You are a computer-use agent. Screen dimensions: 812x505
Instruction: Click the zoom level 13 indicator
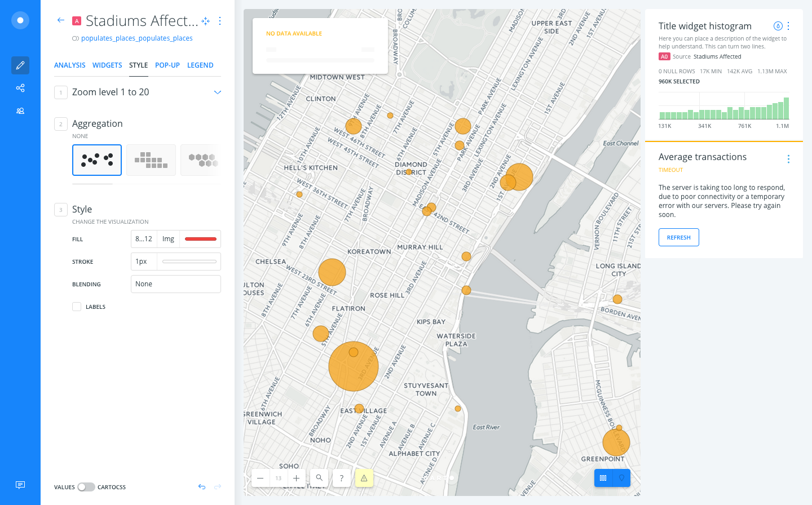point(278,478)
